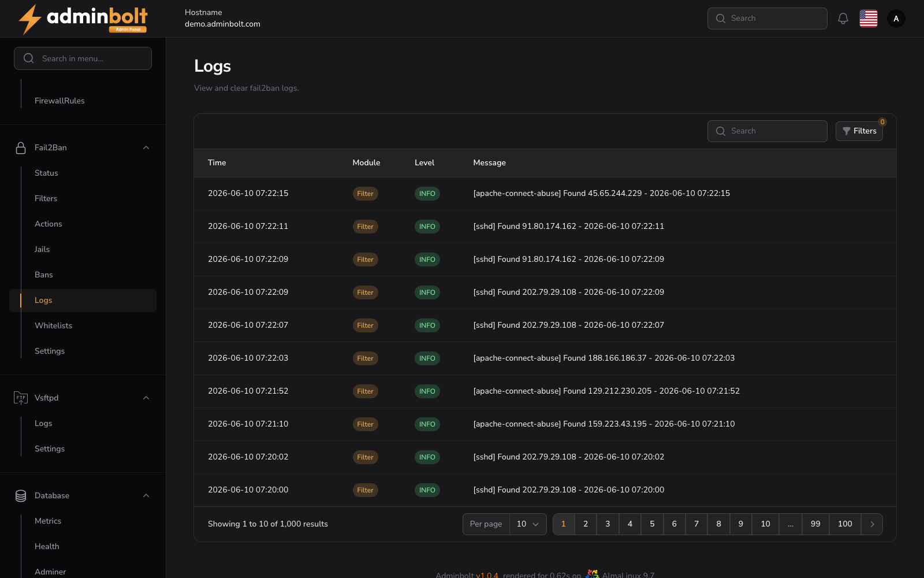Collapse the Vsftpd menu section

click(x=146, y=398)
